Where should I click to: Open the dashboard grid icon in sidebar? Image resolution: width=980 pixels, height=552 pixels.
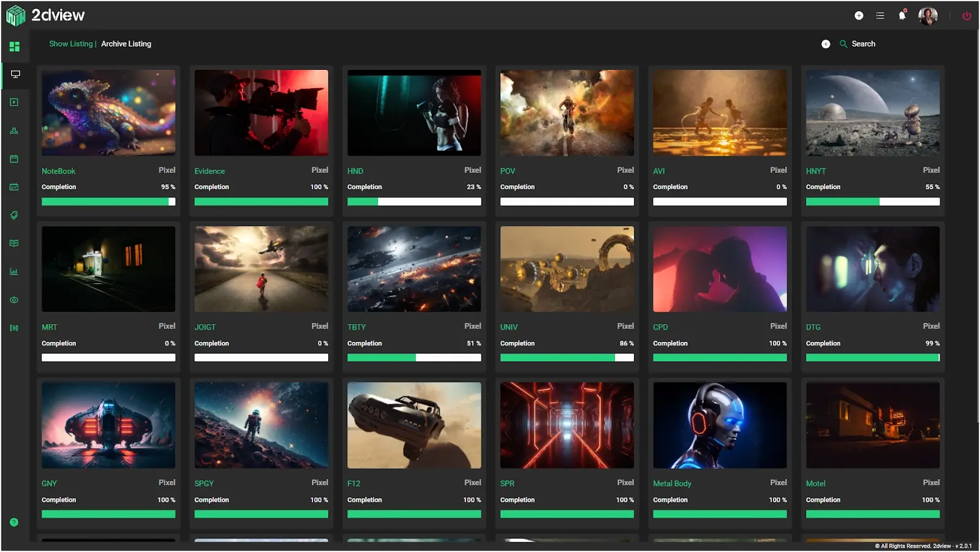click(15, 47)
